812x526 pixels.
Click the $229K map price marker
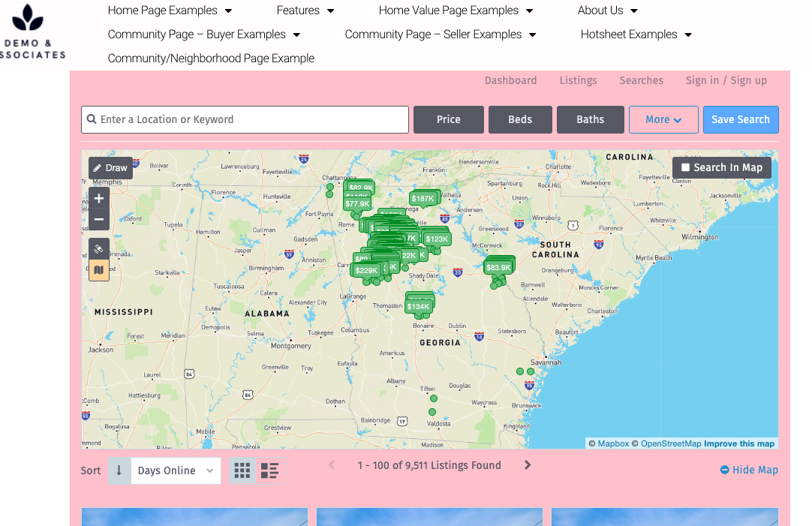pyautogui.click(x=367, y=270)
